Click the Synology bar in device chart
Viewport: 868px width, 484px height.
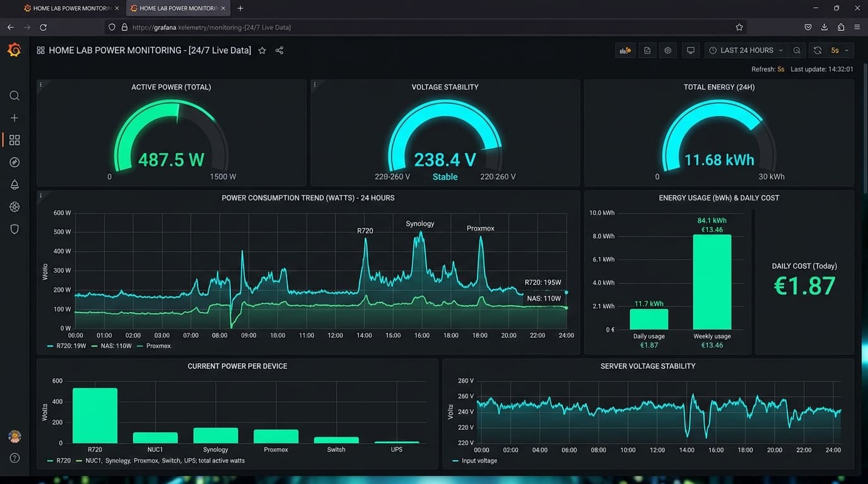(x=216, y=435)
